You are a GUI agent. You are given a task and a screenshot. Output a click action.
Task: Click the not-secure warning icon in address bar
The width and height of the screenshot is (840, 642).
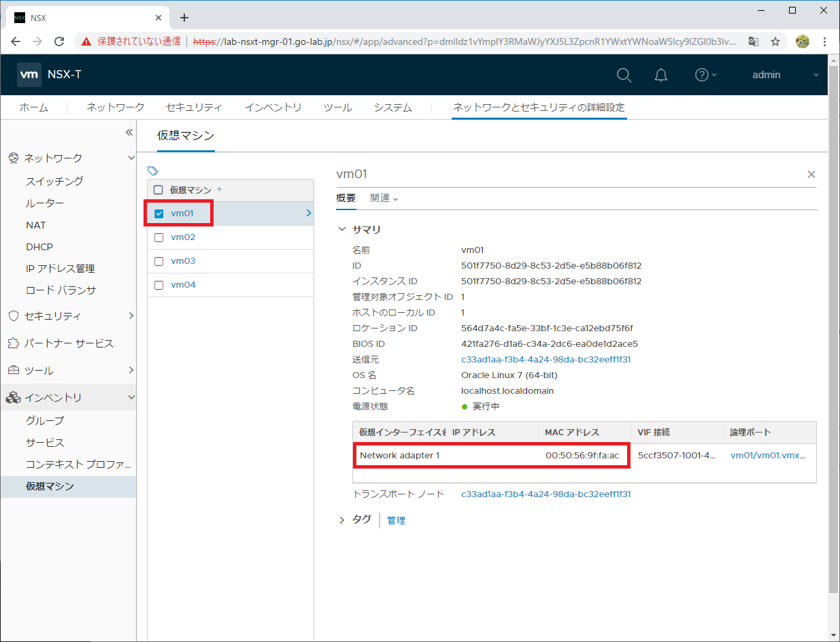pos(86,41)
